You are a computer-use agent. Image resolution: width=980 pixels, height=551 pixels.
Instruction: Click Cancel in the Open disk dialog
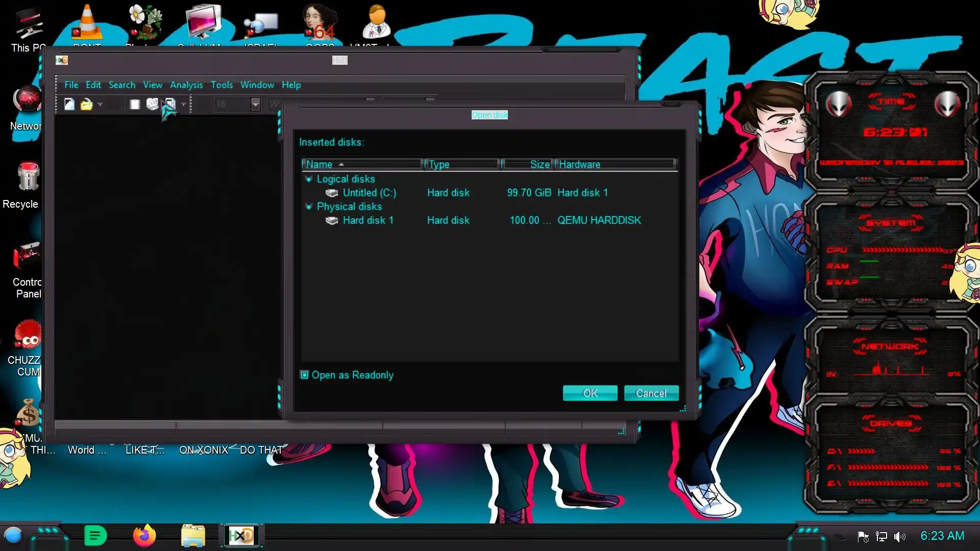pos(651,393)
